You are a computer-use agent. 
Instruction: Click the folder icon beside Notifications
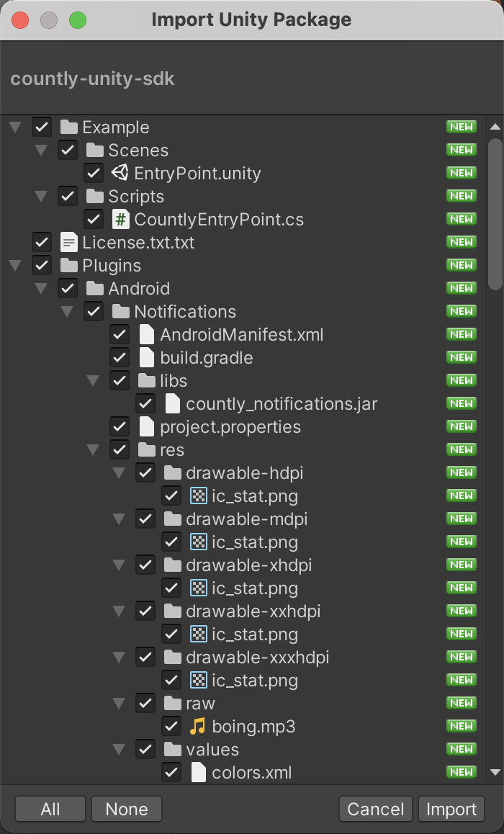tap(120, 311)
